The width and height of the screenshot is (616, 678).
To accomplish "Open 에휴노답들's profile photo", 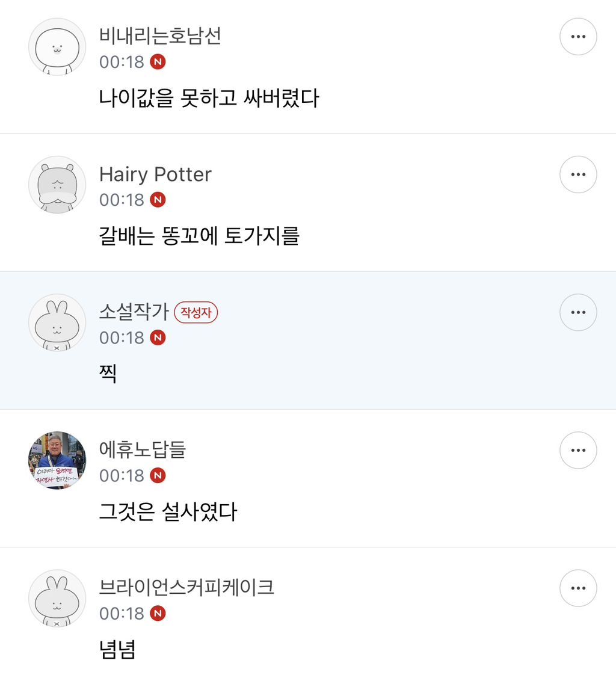I will pyautogui.click(x=57, y=460).
